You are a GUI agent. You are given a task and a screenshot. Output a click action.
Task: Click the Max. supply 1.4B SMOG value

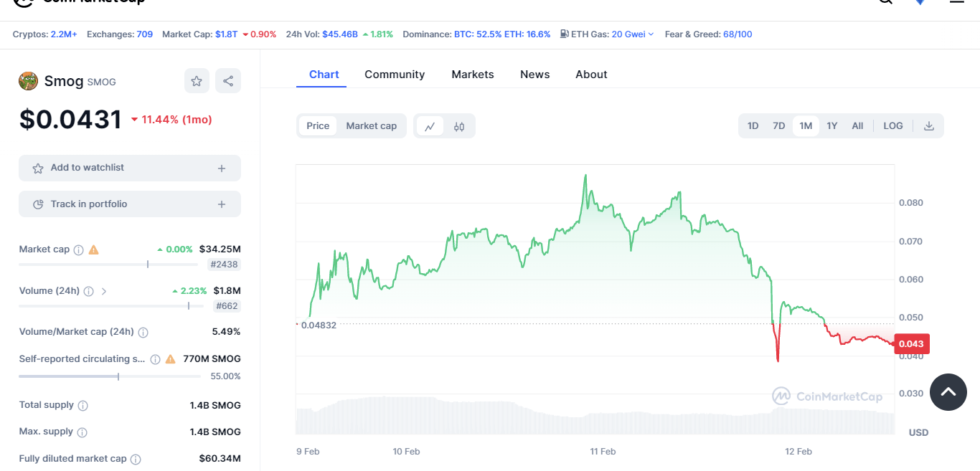tap(215, 432)
